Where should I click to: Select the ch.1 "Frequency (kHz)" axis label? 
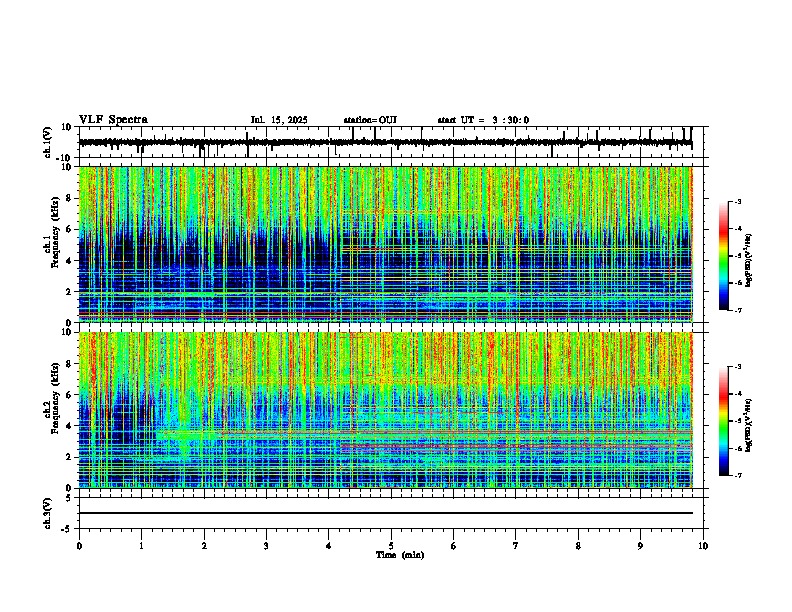tap(55, 232)
